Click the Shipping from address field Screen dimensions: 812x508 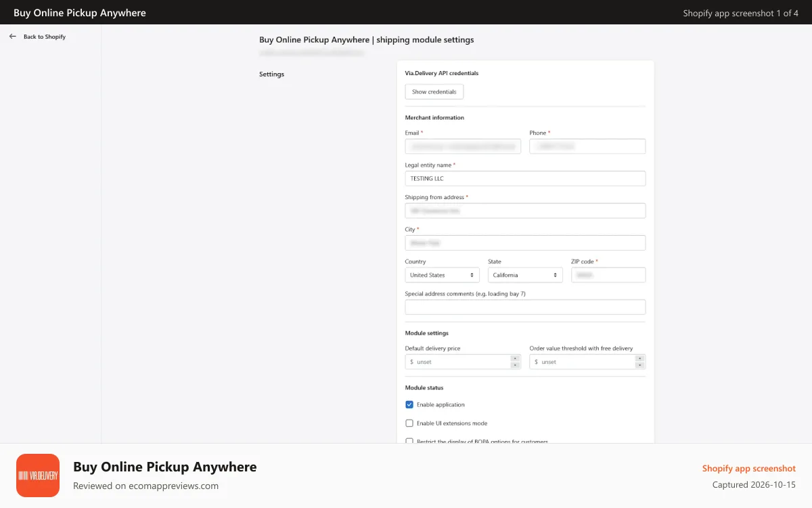tap(525, 211)
